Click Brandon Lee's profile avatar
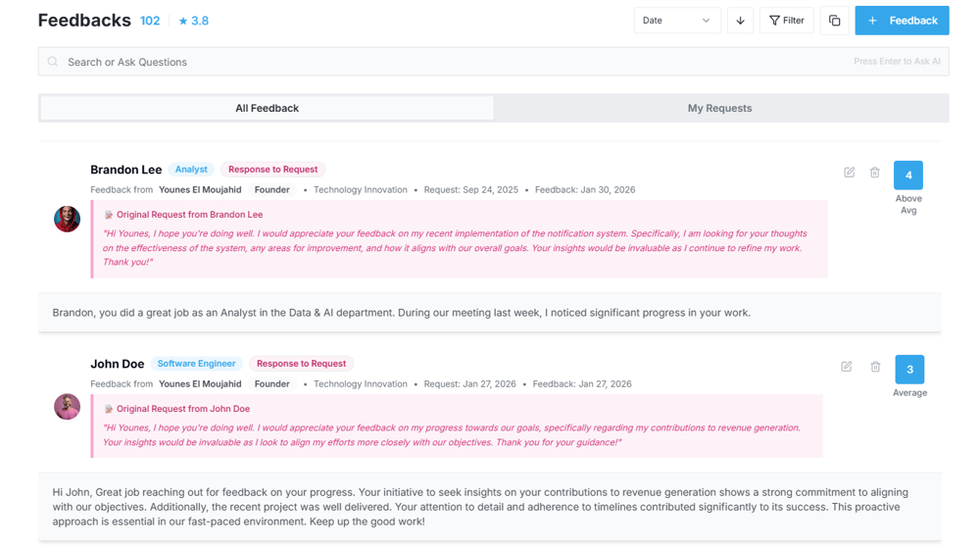This screenshot has height=552, width=980. click(x=67, y=219)
